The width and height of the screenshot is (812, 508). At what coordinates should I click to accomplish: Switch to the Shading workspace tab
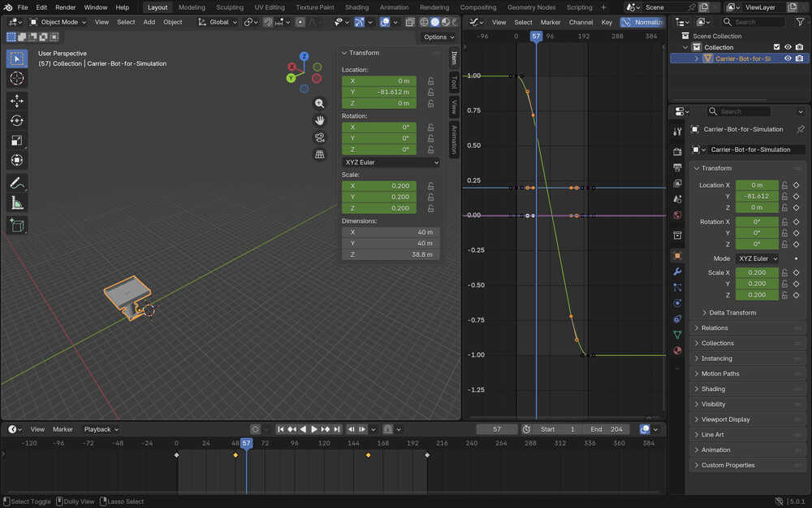356,7
